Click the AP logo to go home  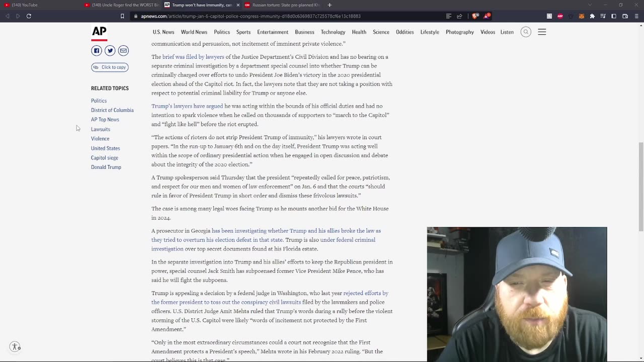99,33
